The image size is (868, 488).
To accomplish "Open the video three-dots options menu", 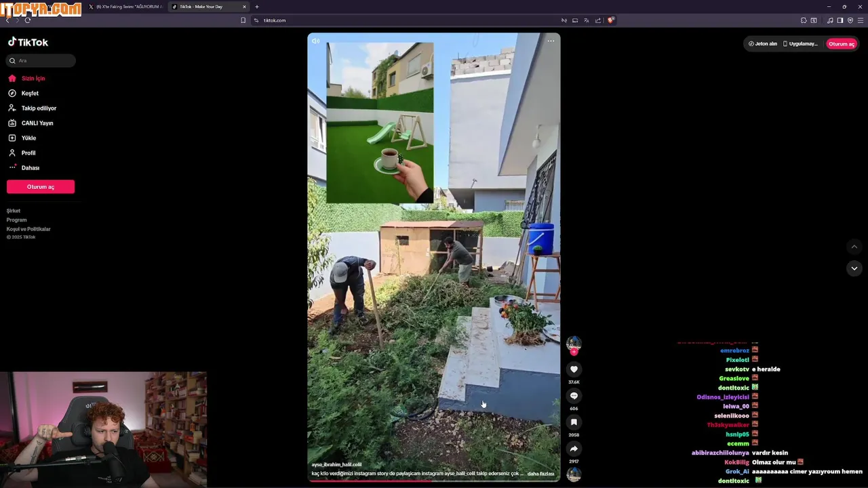I will [x=551, y=41].
